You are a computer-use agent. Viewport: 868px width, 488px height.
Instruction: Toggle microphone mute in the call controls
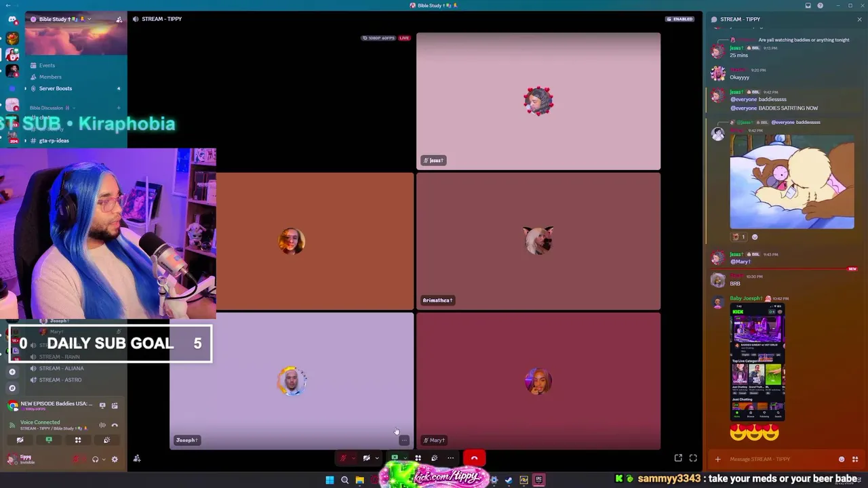coord(343,458)
